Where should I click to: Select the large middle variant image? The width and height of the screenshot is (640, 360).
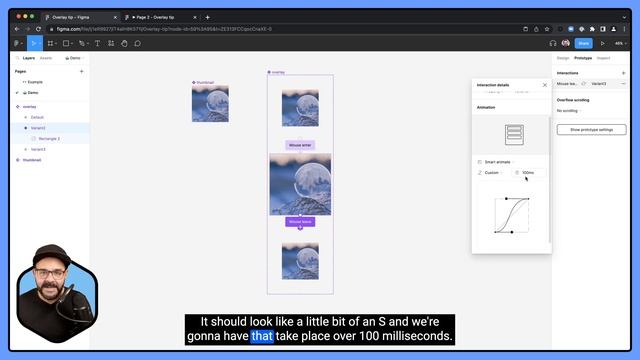pos(300,184)
